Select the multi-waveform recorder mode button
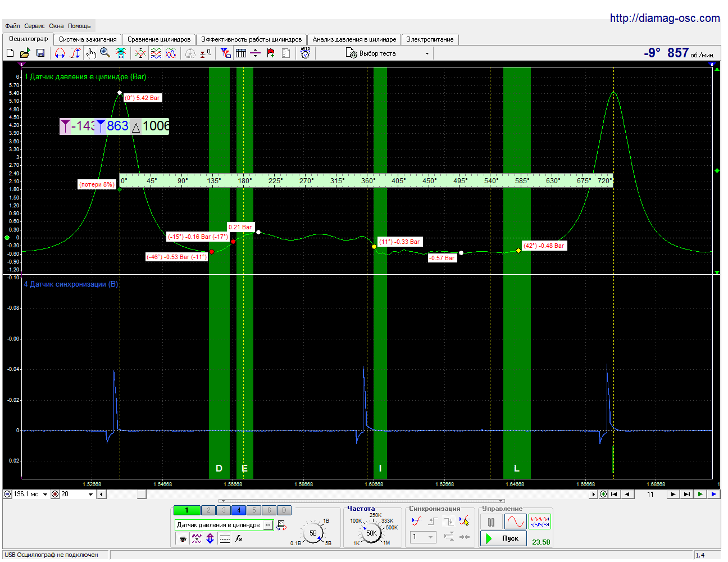The width and height of the screenshot is (728, 562). pyautogui.click(x=540, y=522)
